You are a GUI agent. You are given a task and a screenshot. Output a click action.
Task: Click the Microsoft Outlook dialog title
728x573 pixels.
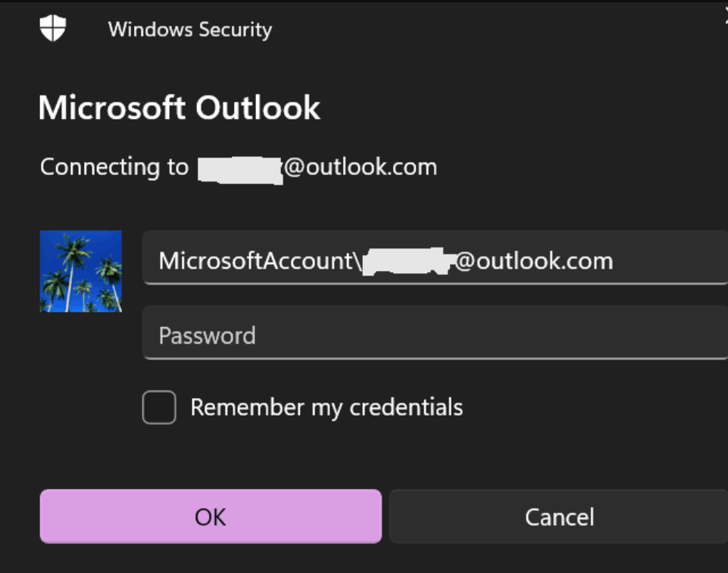179,107
